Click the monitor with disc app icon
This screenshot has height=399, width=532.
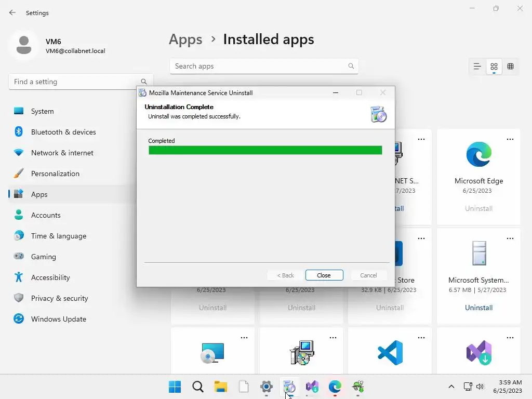pos(212,353)
